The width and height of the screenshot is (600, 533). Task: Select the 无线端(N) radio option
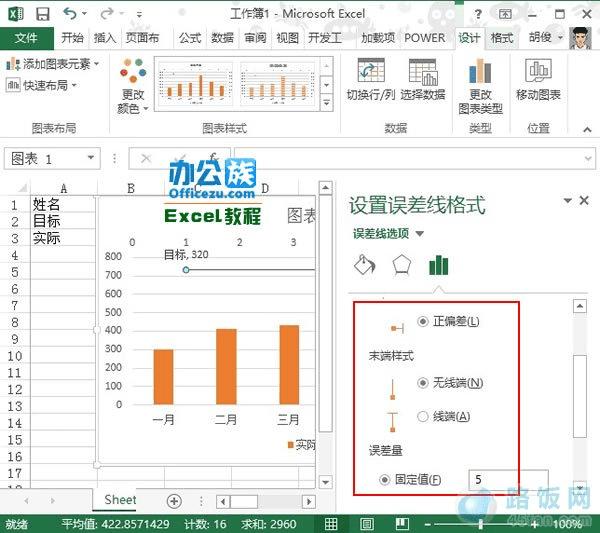[423, 383]
